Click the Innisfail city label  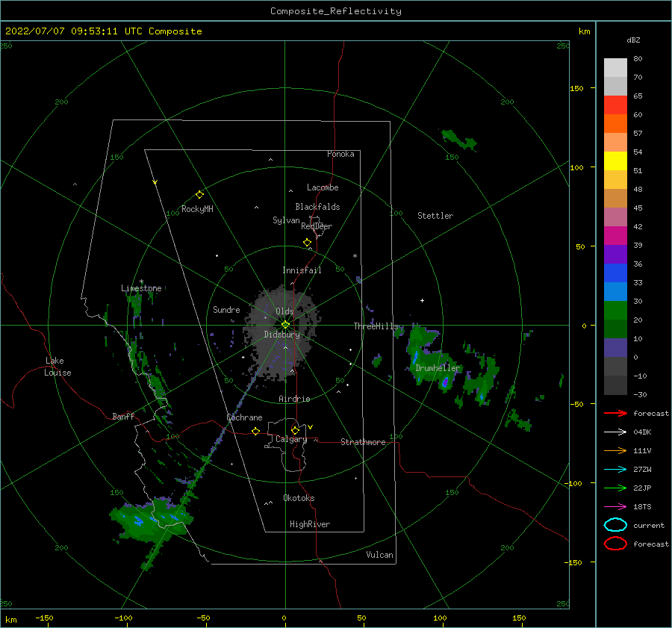(x=302, y=270)
